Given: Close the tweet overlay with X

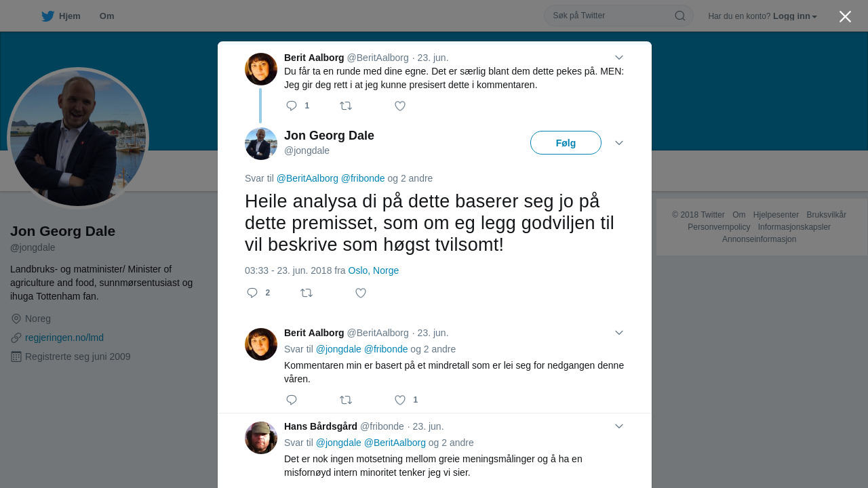Looking at the screenshot, I should coord(845,16).
